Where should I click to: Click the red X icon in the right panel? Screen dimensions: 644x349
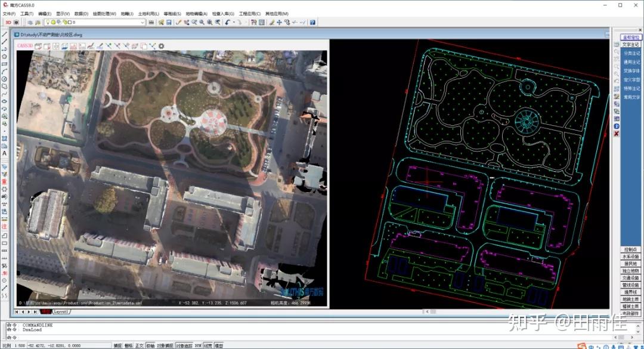click(x=615, y=133)
